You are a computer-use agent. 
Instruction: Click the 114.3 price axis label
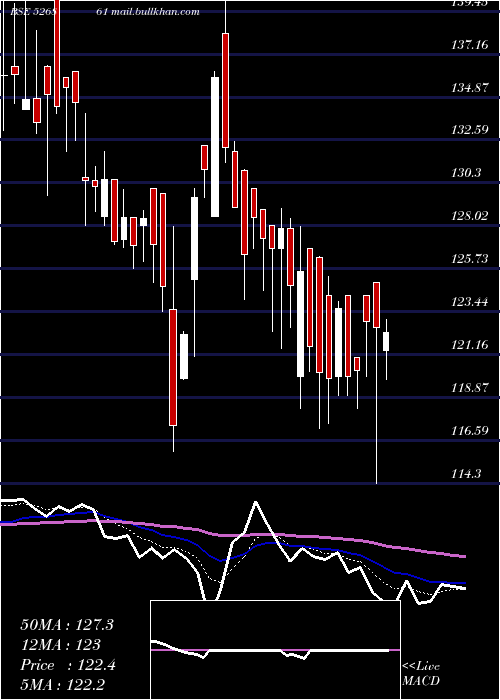[x=467, y=474]
